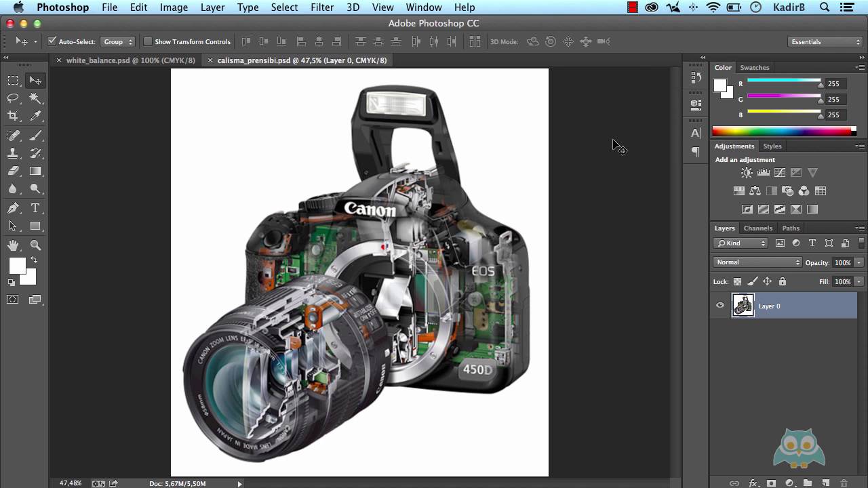Viewport: 868px width, 488px height.
Task: Select the Path Selection tool
Action: (x=13, y=226)
